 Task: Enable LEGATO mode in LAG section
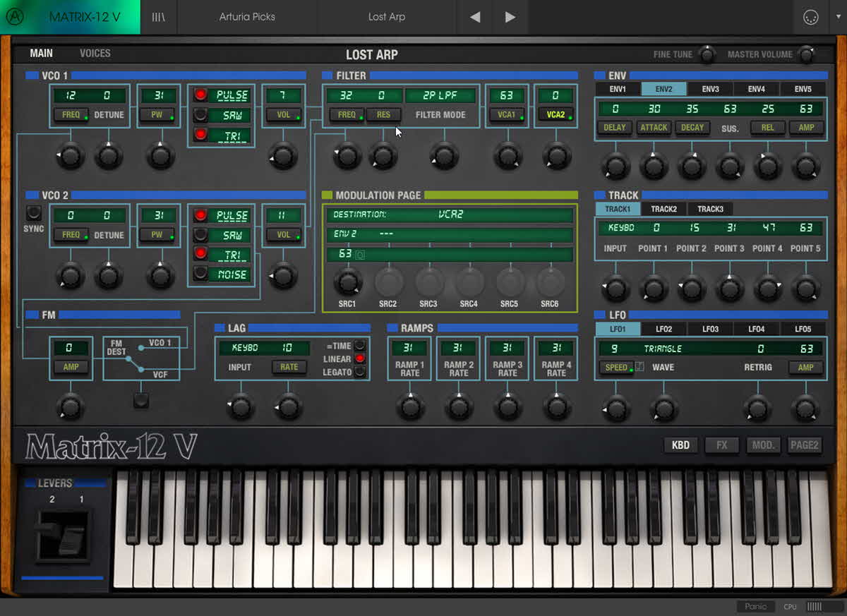click(x=361, y=372)
